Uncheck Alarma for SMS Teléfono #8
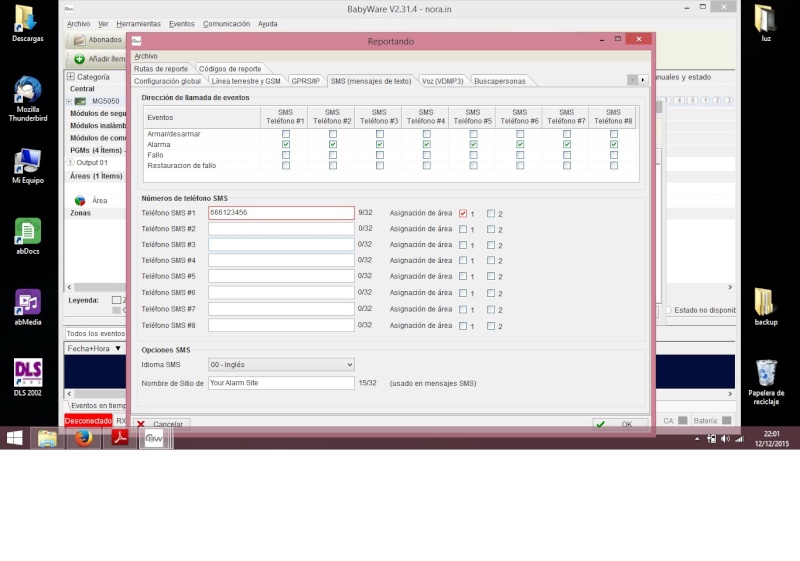This screenshot has width=800, height=561. pos(614,144)
